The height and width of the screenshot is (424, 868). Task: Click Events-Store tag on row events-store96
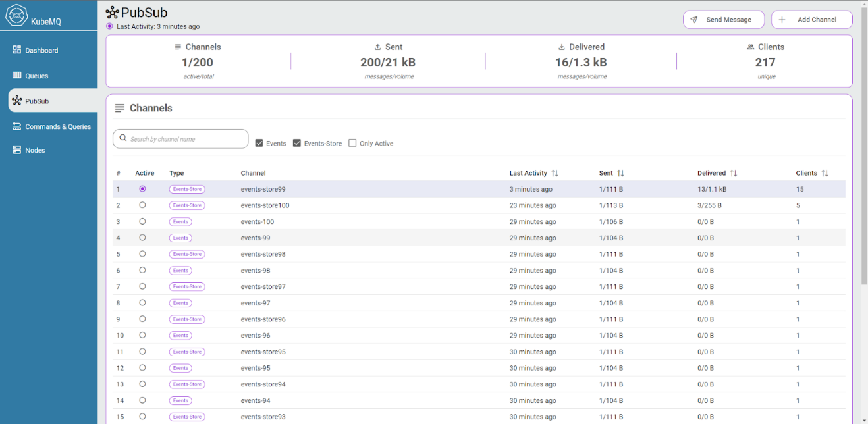pos(187,319)
